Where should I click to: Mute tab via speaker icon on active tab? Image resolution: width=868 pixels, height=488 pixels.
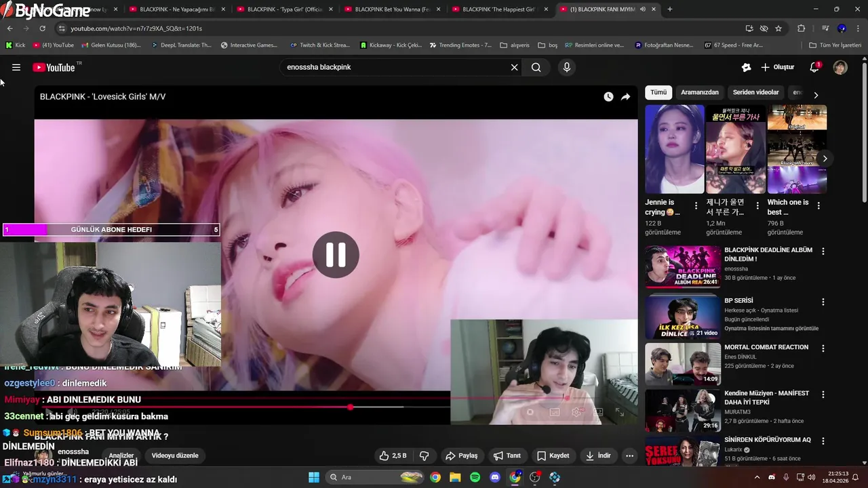(x=642, y=9)
